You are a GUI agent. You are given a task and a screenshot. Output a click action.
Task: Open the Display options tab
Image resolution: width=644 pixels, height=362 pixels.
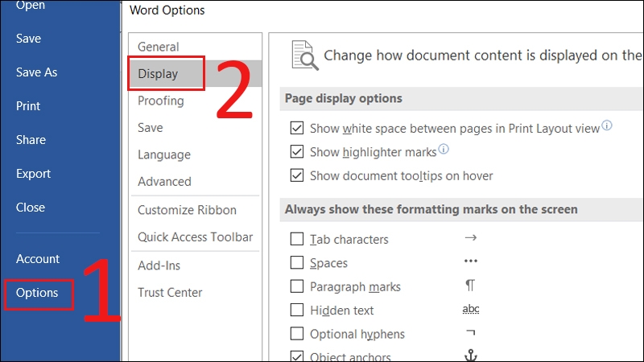pyautogui.click(x=158, y=73)
